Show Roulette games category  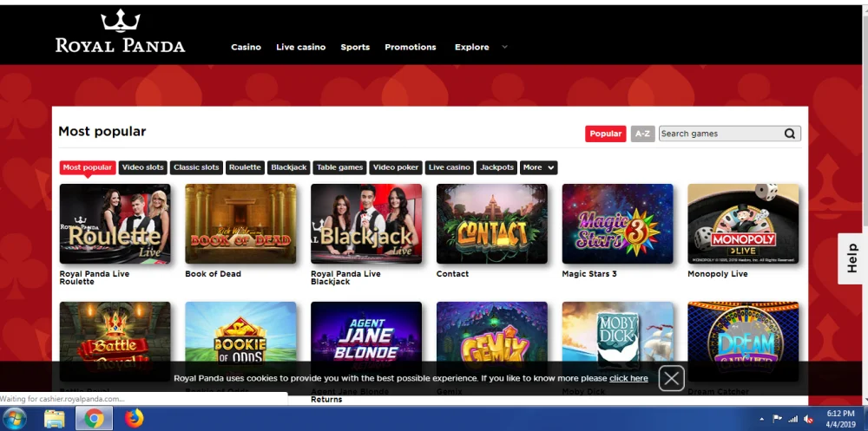tap(245, 167)
